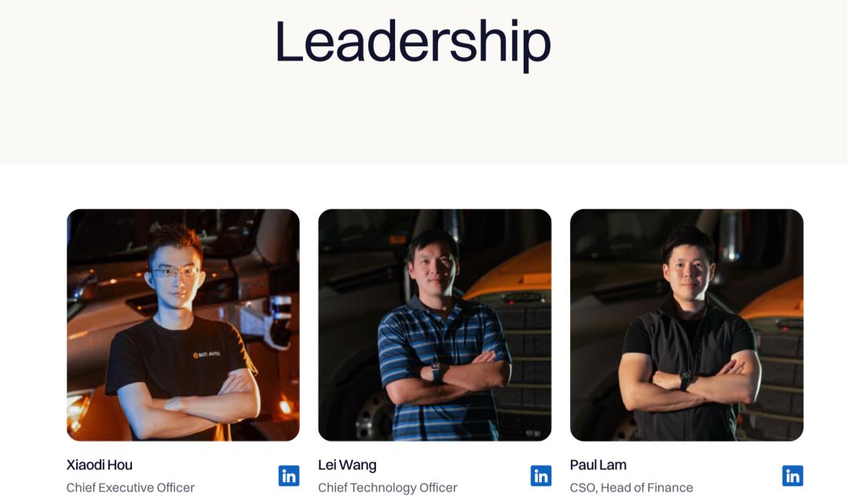Click the Leadership page heading
Image resolution: width=848 pixels, height=504 pixels.
coord(413,43)
